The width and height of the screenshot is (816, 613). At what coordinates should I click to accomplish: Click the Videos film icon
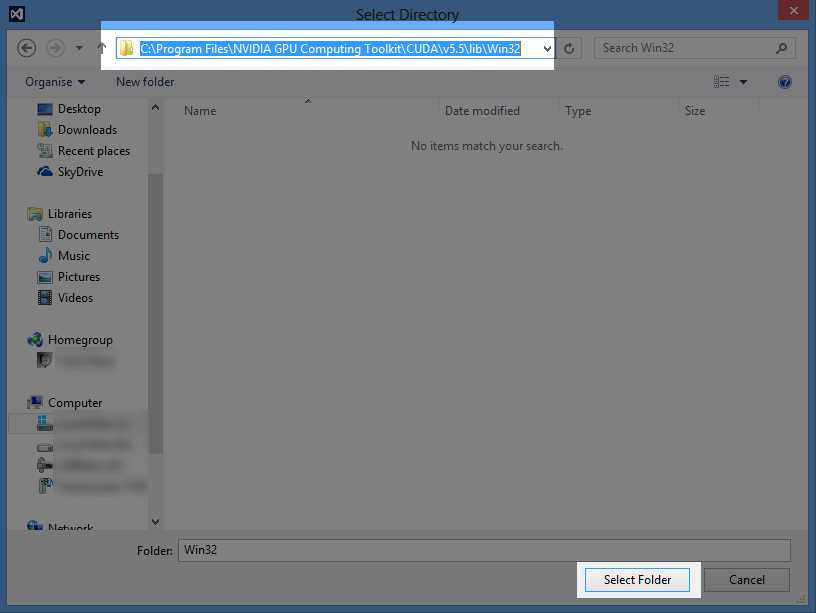click(45, 298)
